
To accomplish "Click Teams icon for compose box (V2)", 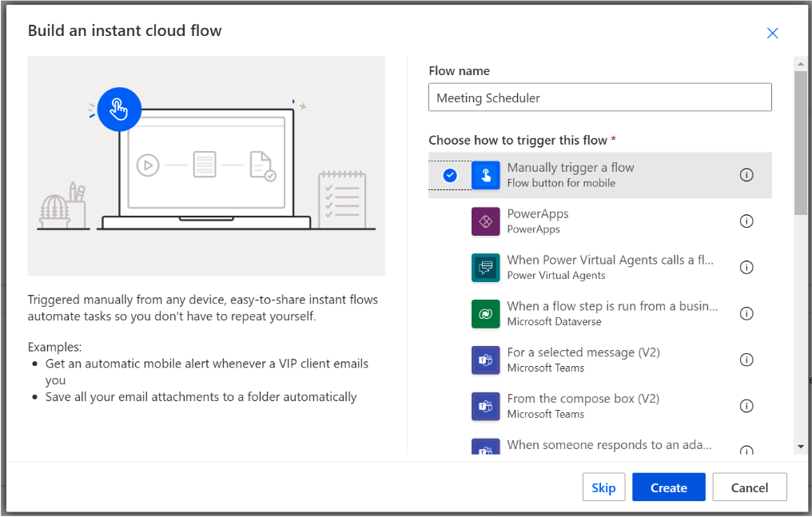I will pyautogui.click(x=485, y=406).
